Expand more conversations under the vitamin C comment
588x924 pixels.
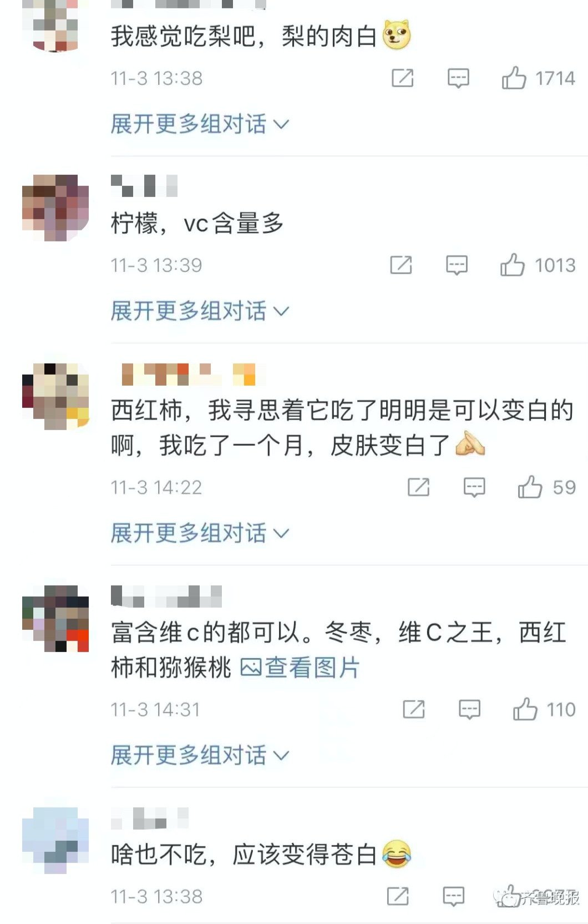click(x=200, y=755)
